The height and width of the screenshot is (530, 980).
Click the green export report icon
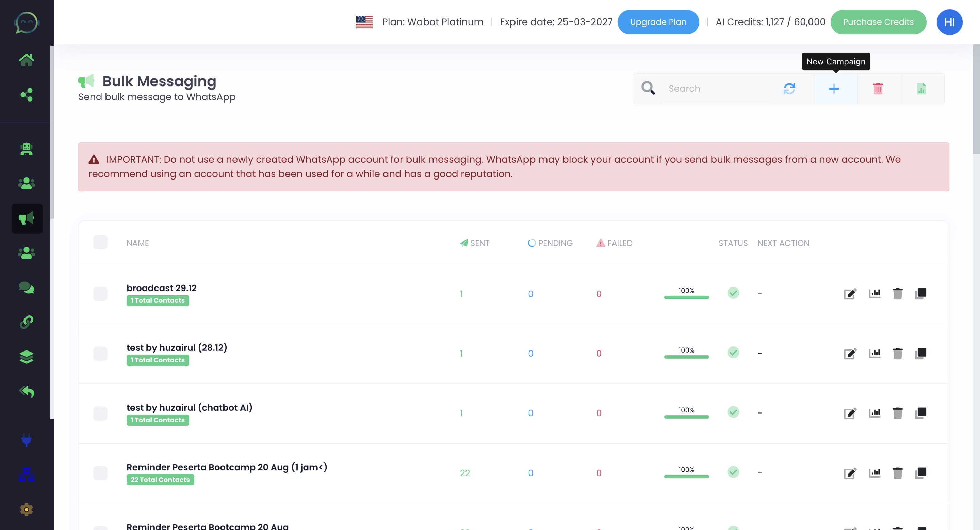point(921,89)
